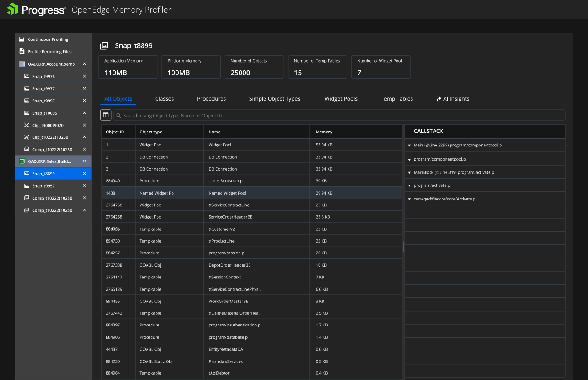Screen dimensions: 588x380
Task: Open the Widget Pools tab
Action: coord(341,99)
